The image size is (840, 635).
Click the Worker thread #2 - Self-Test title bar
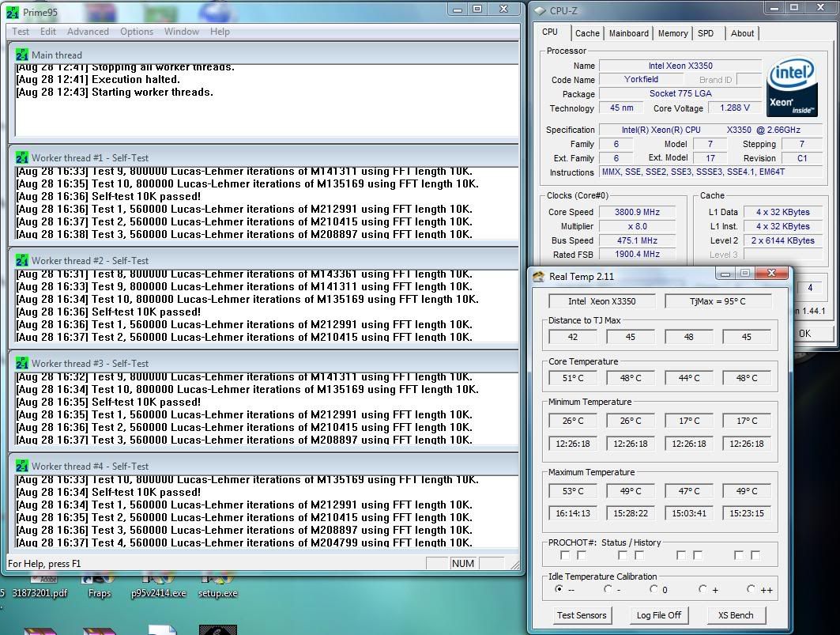[x=264, y=261]
